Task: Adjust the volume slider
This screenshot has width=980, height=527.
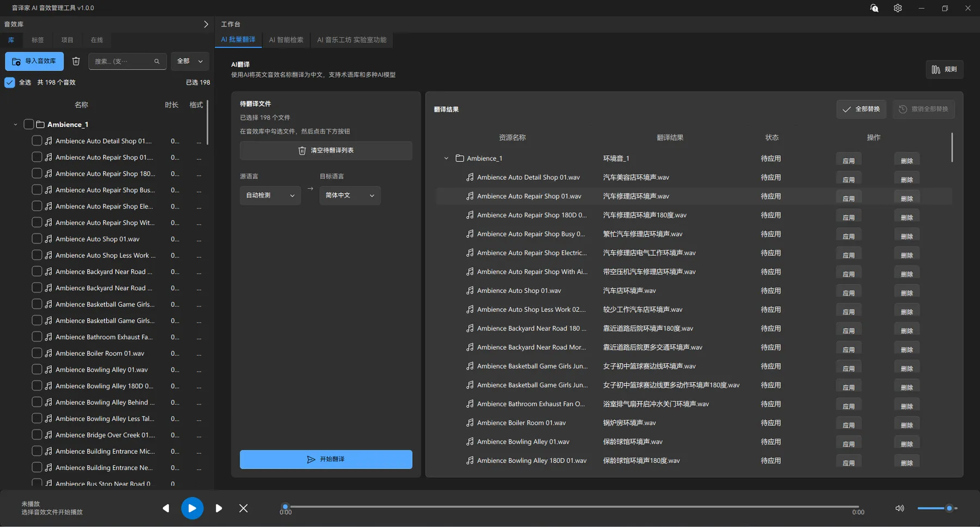Action: [948, 508]
